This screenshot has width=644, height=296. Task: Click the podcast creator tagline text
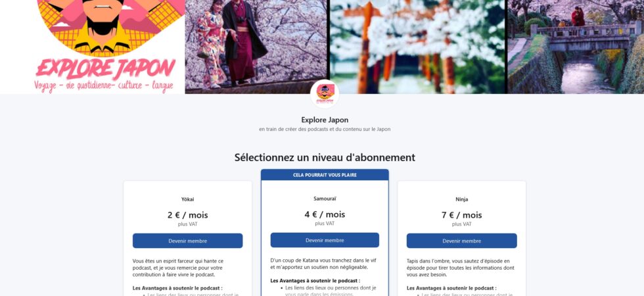click(325, 129)
